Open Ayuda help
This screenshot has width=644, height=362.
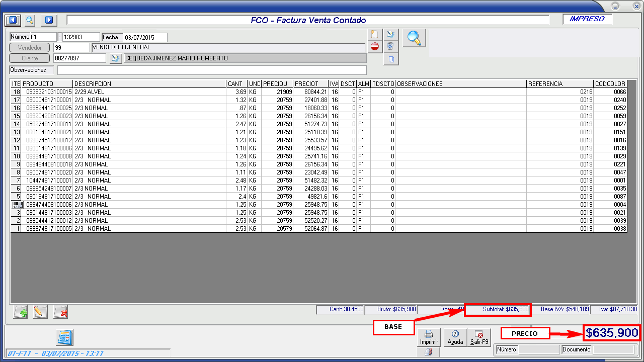pyautogui.click(x=455, y=337)
